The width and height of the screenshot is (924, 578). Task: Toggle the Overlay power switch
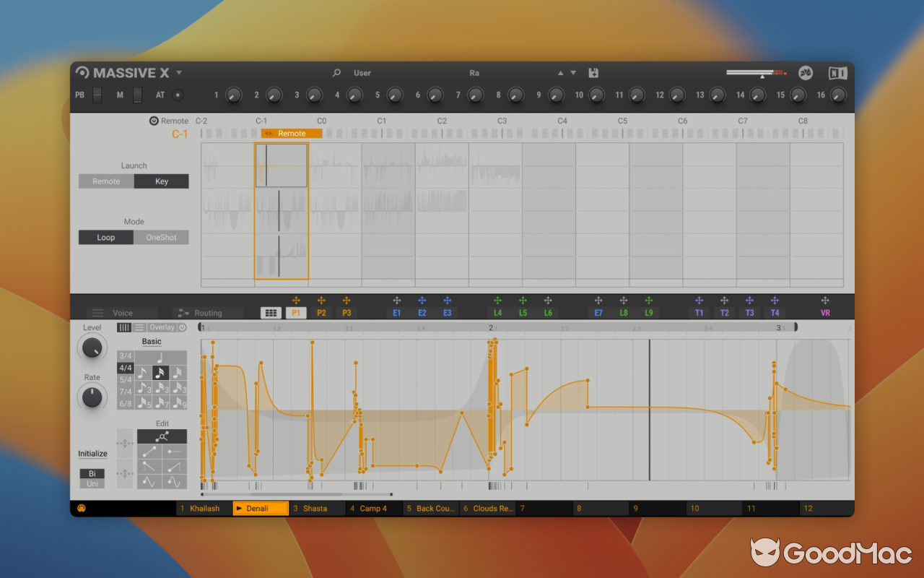(x=183, y=327)
